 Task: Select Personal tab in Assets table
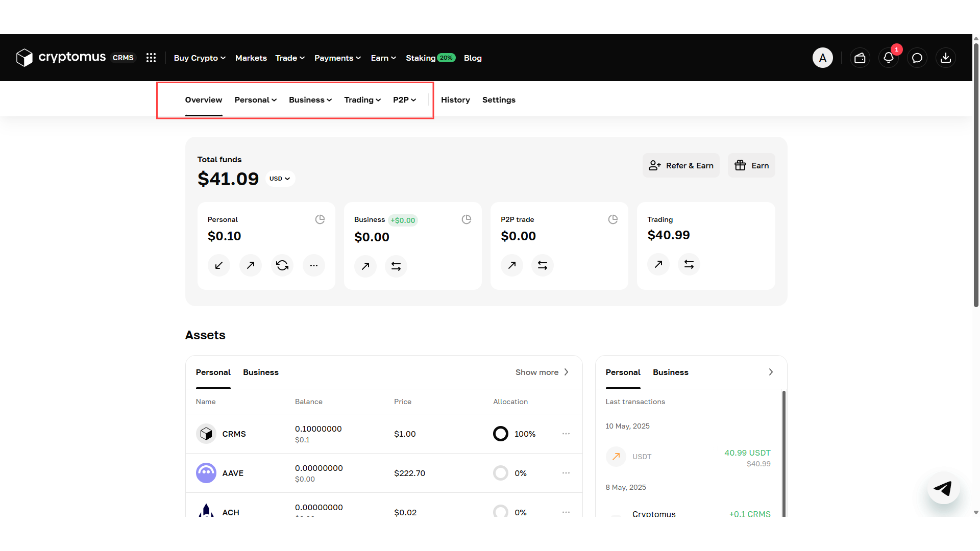(213, 372)
